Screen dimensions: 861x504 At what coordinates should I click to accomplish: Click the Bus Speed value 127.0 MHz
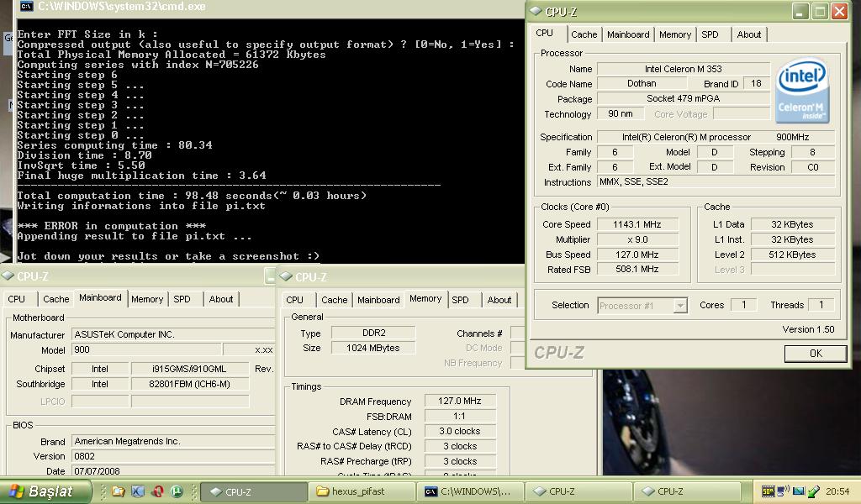point(637,255)
